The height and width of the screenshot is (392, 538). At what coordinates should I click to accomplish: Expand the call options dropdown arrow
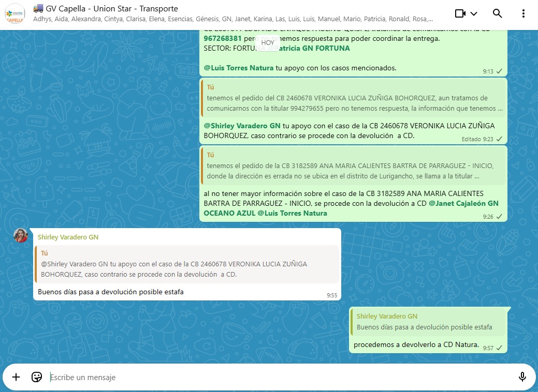pos(474,13)
